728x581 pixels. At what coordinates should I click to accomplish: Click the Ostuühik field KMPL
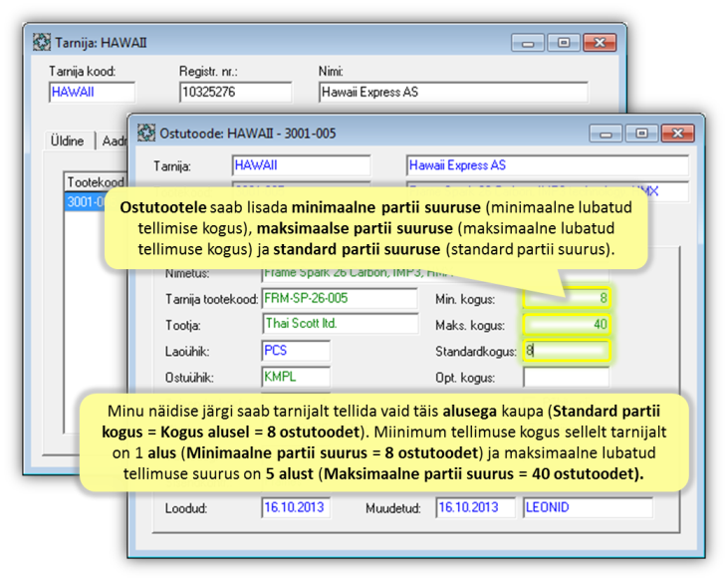click(x=296, y=377)
